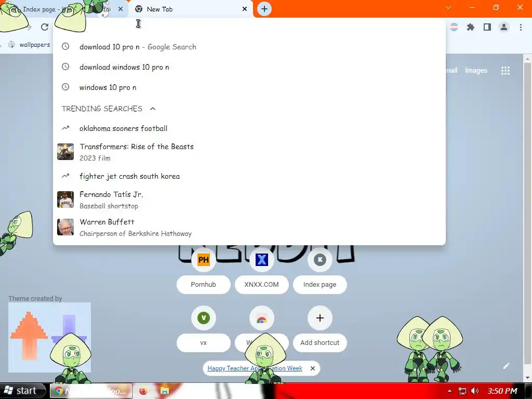Choose suggestion windows 10 pro n

(249, 87)
